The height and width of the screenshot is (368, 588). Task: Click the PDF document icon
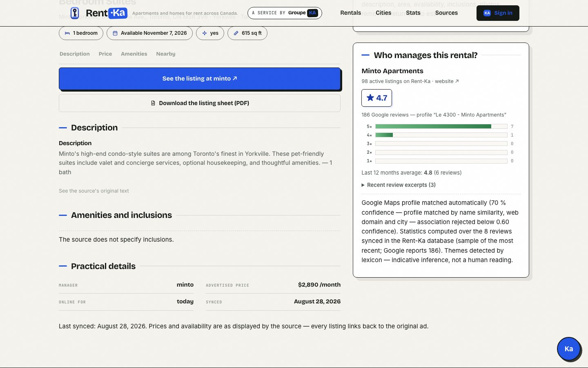153,103
